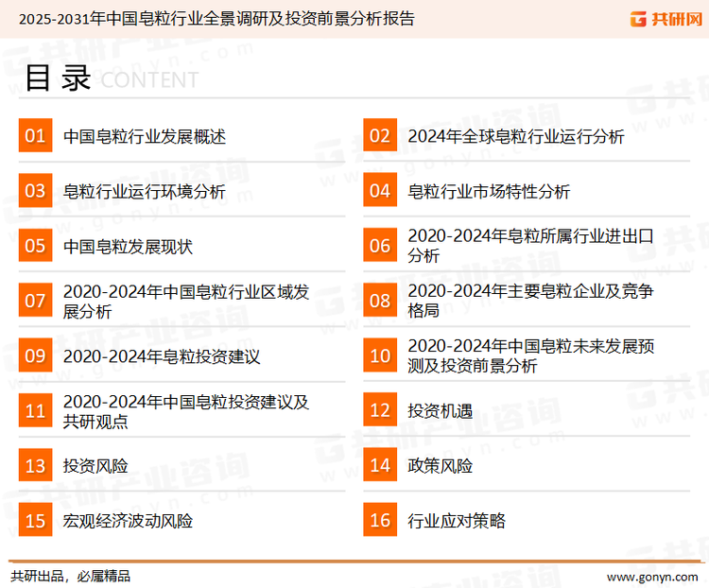Click the orange 10 number box

click(380, 355)
